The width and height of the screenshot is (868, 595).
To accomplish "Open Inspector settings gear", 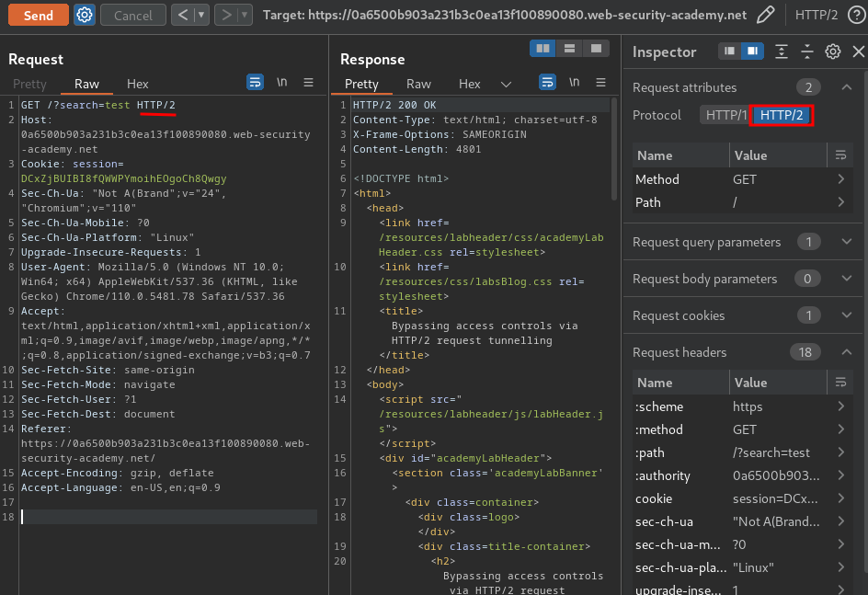I will tap(832, 51).
